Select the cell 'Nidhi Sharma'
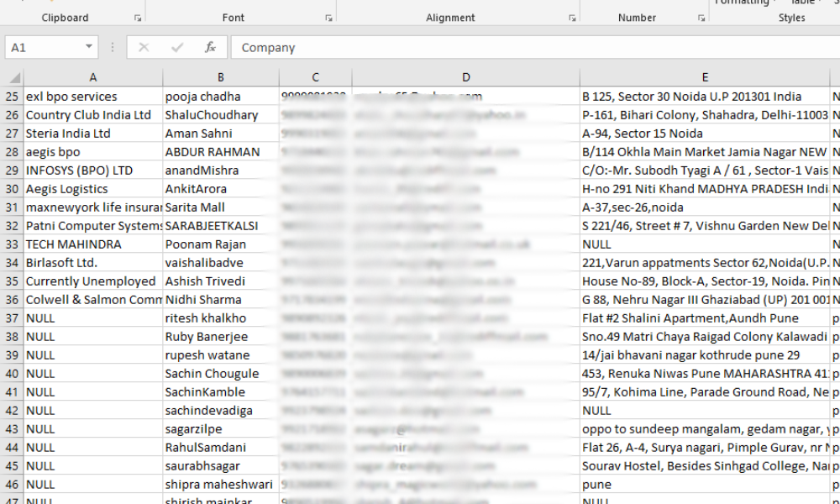Screen dimensions: 840x504 [x=221, y=300]
